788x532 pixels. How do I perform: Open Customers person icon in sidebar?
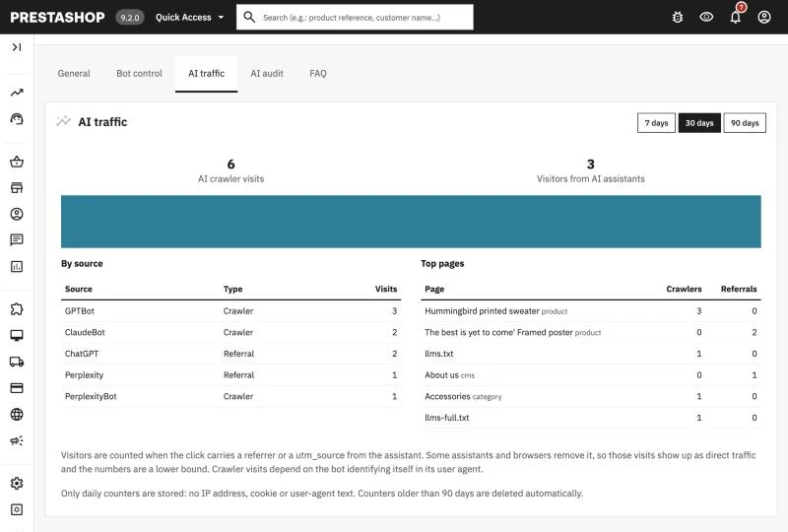pos(17,214)
